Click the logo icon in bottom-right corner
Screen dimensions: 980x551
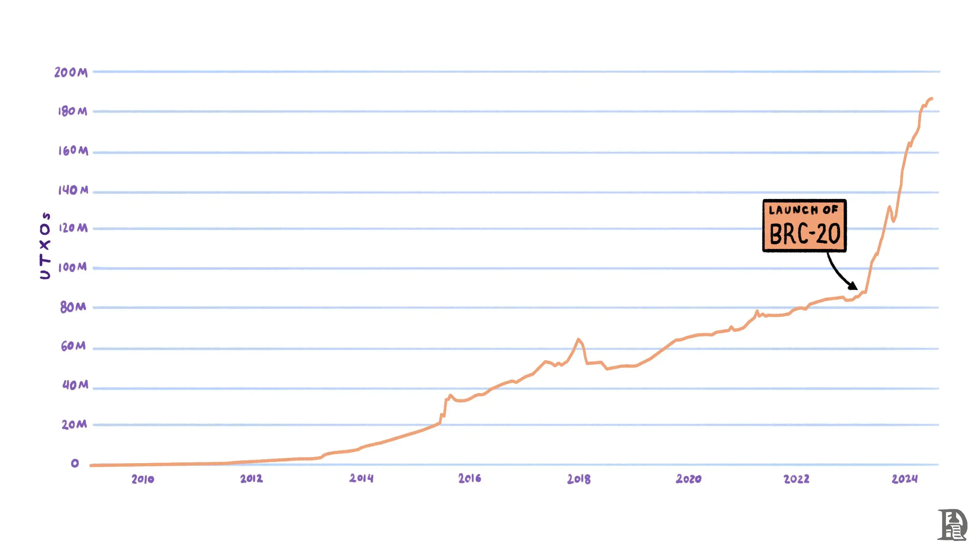point(952,525)
